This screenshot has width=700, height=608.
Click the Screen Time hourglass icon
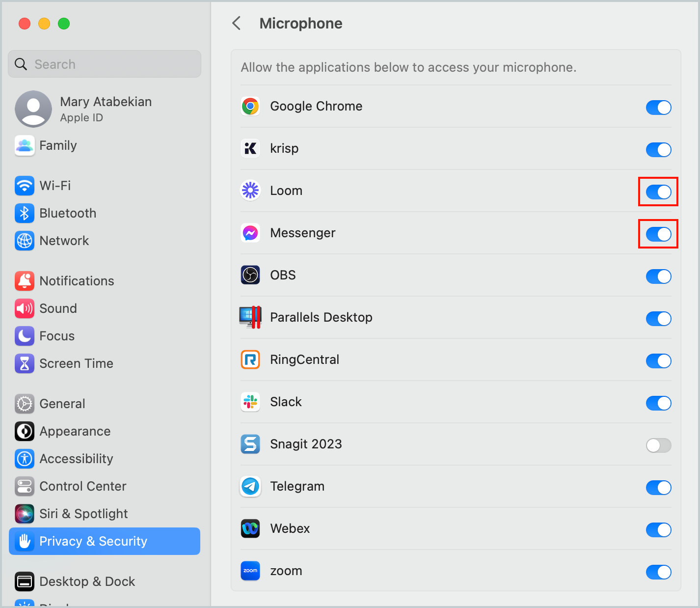coord(25,363)
